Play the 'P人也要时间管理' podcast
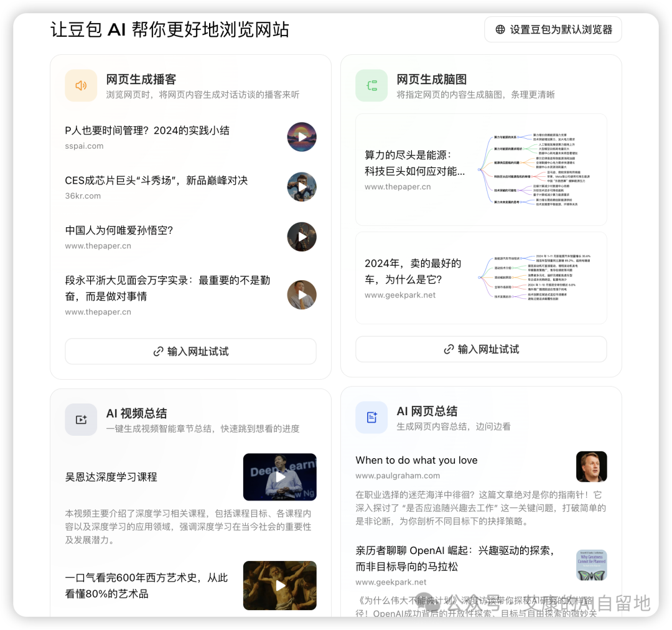This screenshot has height=630, width=672. tap(302, 137)
